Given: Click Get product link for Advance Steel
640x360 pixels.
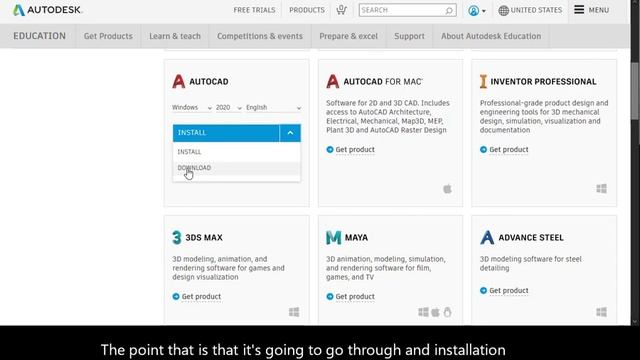Looking at the screenshot, I should coord(509,290).
